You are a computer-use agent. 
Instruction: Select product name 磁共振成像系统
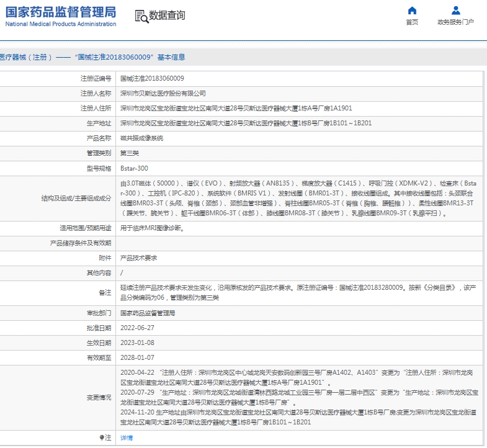point(141,138)
